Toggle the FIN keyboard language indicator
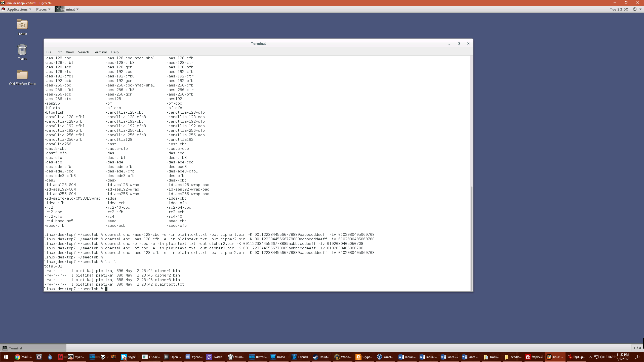 [x=610, y=357]
